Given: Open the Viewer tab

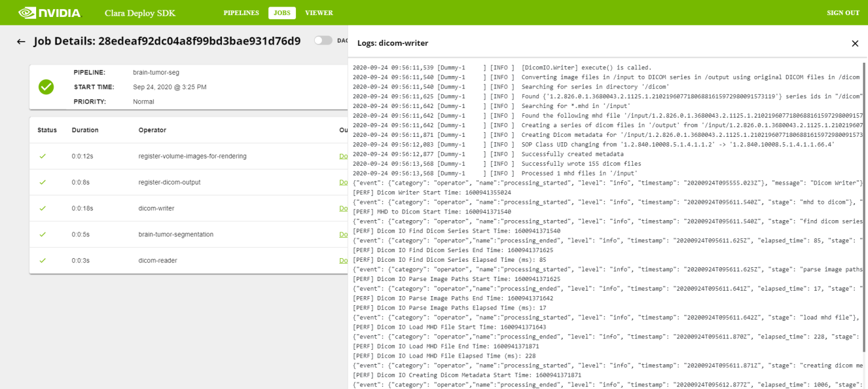Looking at the screenshot, I should (x=319, y=13).
